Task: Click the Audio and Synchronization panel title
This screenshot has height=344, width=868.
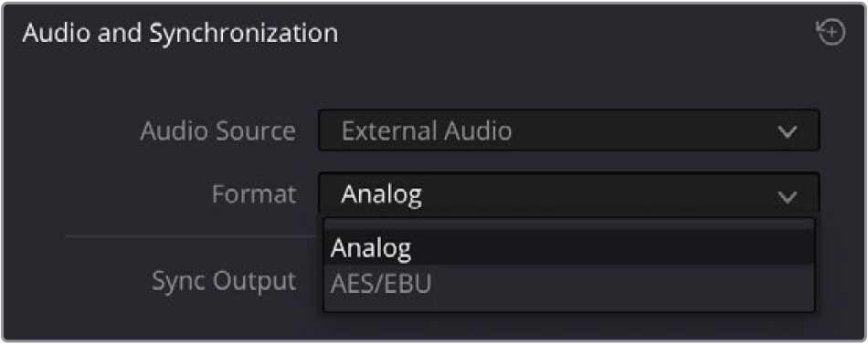Action: 180,34
